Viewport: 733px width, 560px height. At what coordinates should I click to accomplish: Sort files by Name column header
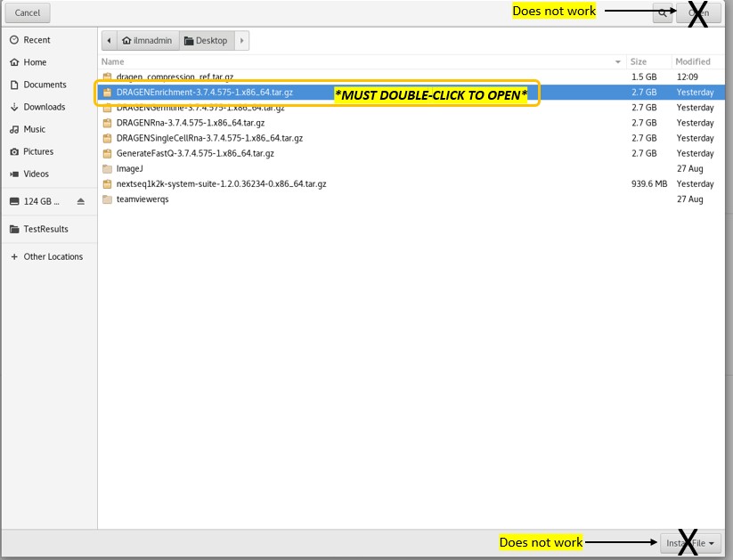[x=113, y=61]
